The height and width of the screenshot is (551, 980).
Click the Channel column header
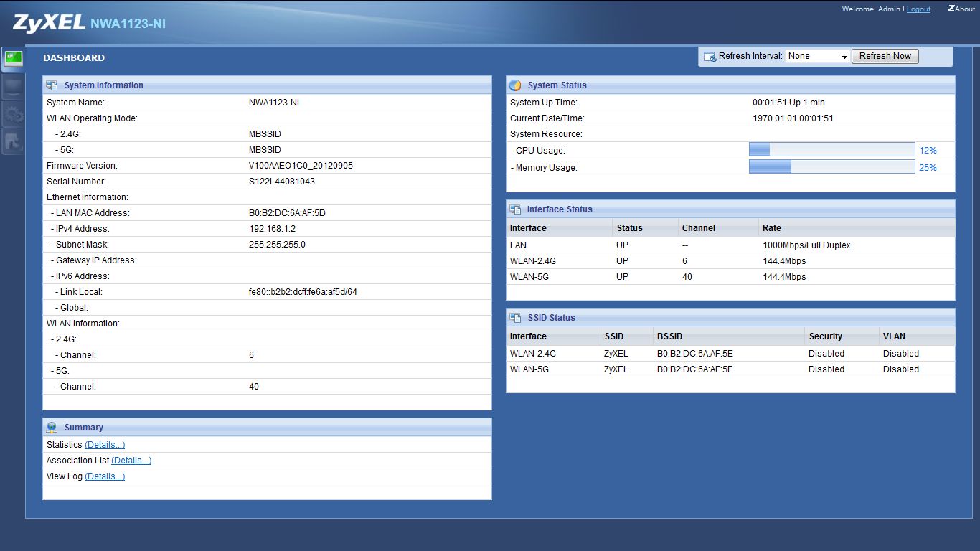[699, 228]
